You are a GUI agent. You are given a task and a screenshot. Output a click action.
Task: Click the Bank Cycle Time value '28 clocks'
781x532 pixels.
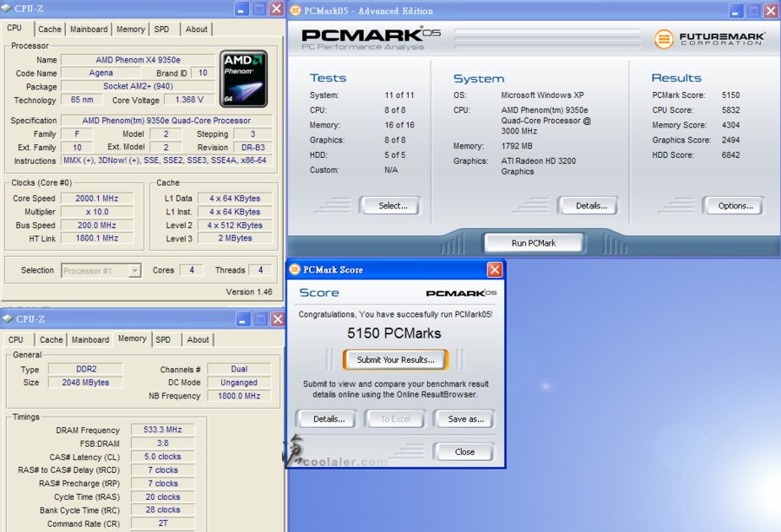(x=163, y=509)
